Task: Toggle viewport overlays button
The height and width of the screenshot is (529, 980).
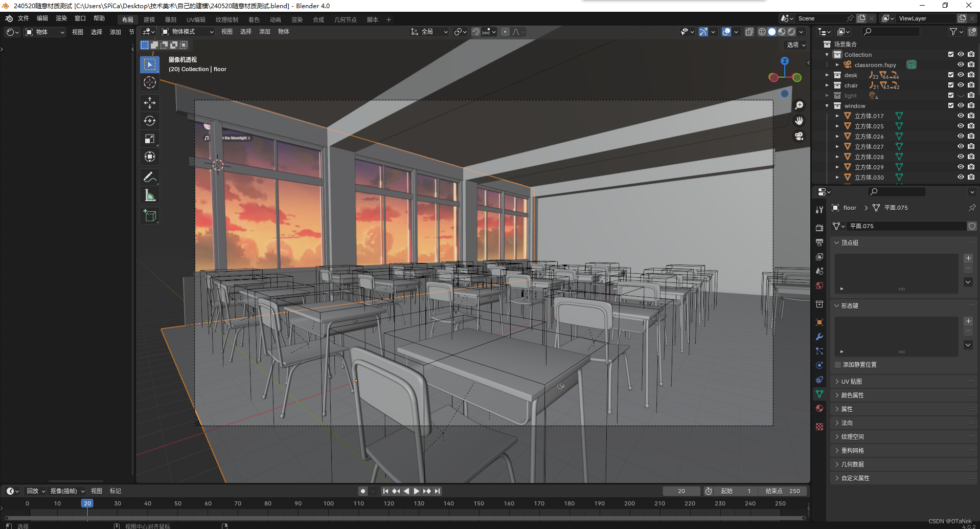Action: 726,32
